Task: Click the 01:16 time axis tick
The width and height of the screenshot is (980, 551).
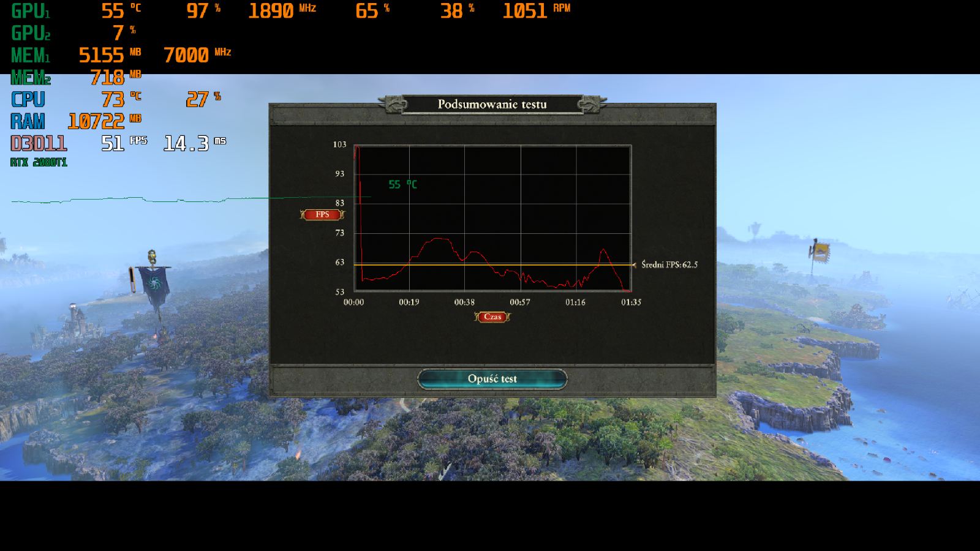Action: coord(575,302)
